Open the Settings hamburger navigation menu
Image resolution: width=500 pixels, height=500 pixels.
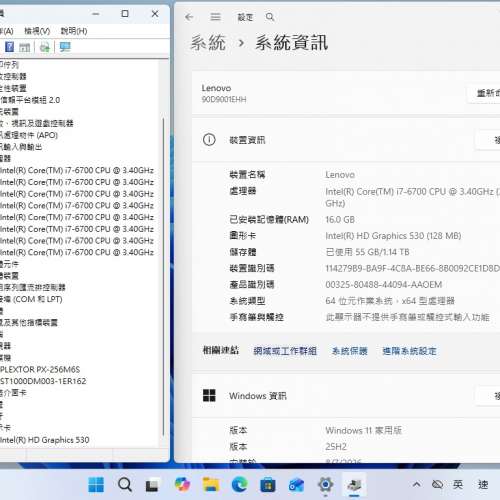[x=216, y=17]
